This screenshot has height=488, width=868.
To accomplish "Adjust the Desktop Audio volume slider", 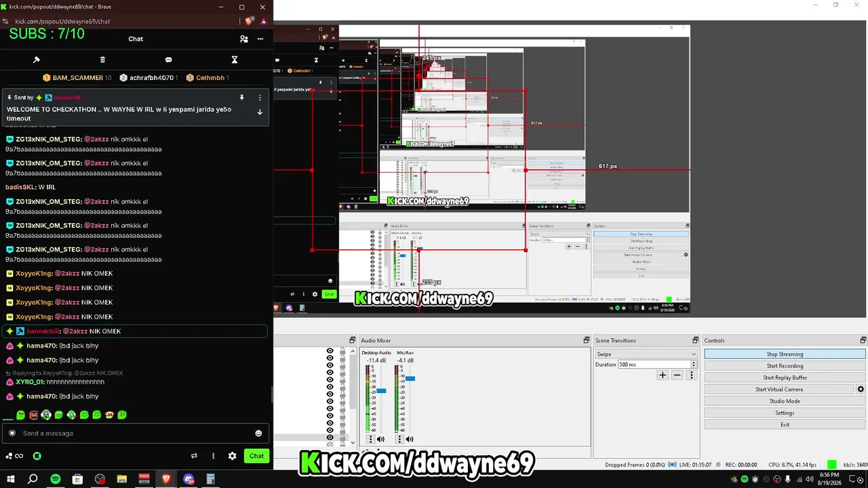I will (381, 391).
